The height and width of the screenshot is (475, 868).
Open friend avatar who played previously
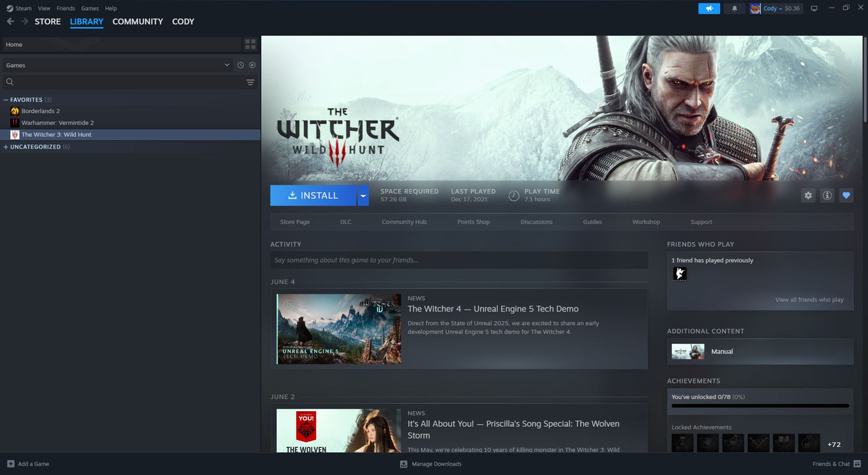point(679,273)
